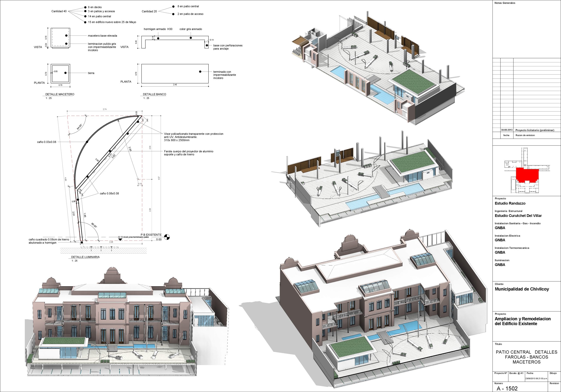Select the DETALLE MACETERO title

click(60, 94)
